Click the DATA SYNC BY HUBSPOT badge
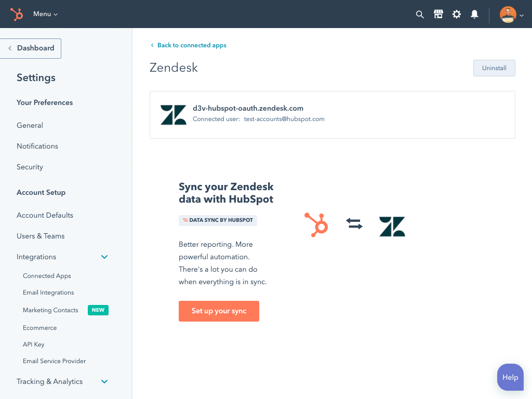 pos(218,220)
